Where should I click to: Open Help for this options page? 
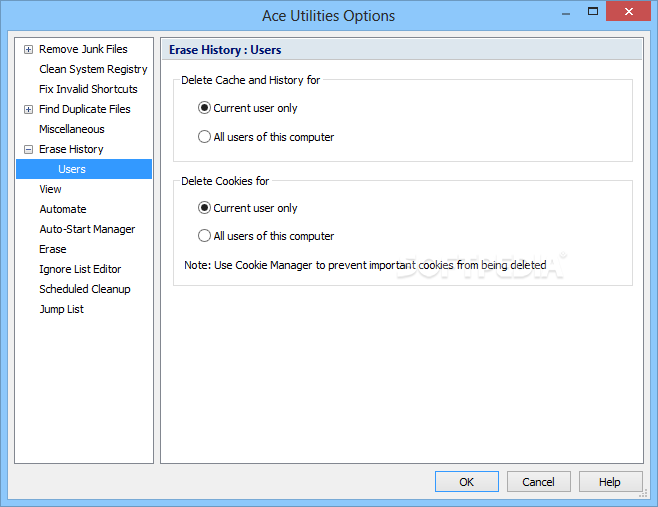click(609, 481)
